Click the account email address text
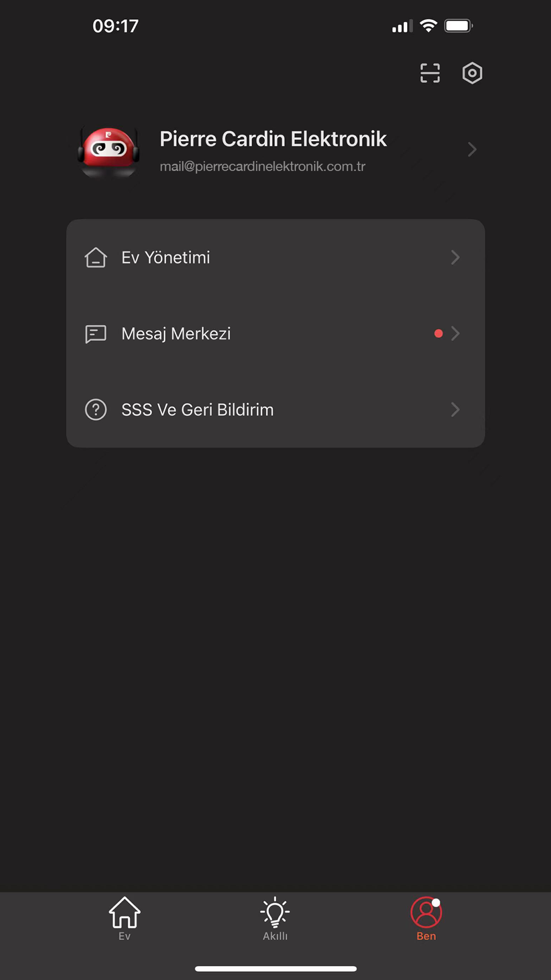This screenshot has height=980, width=551. tap(262, 166)
